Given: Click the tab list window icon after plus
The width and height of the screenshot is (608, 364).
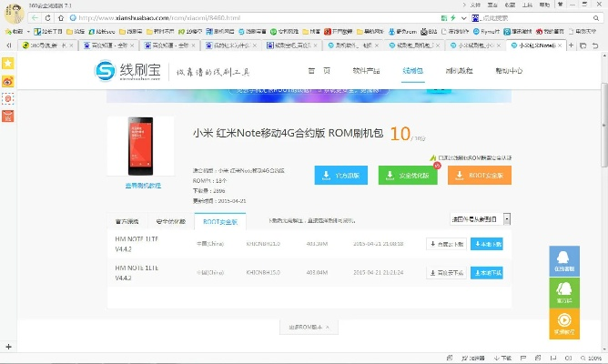Looking at the screenshot, I should coord(583,45).
